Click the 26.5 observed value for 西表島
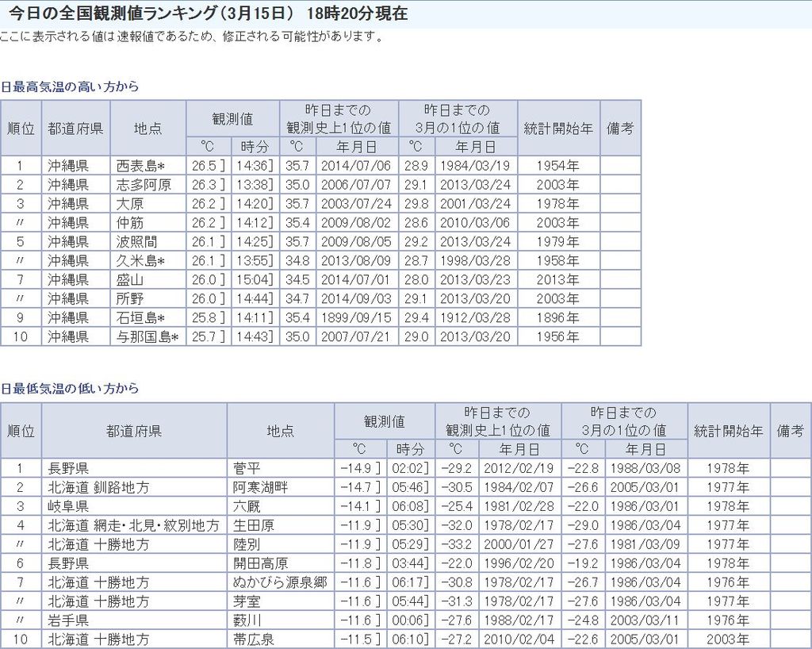The width and height of the screenshot is (812, 649). pos(204,166)
